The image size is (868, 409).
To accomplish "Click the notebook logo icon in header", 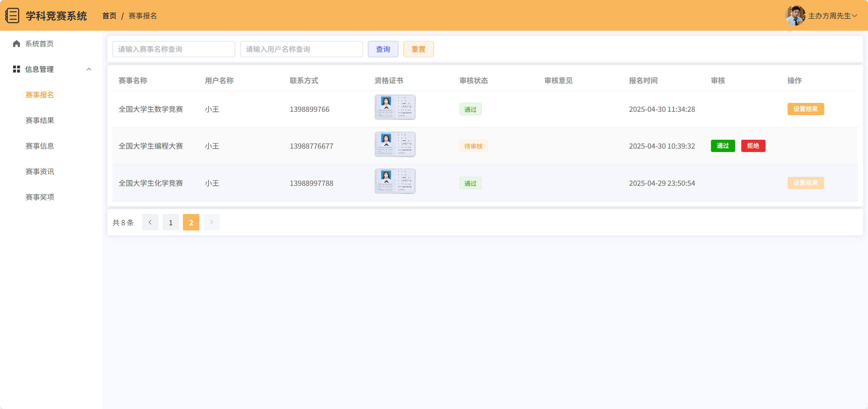I will tap(12, 16).
